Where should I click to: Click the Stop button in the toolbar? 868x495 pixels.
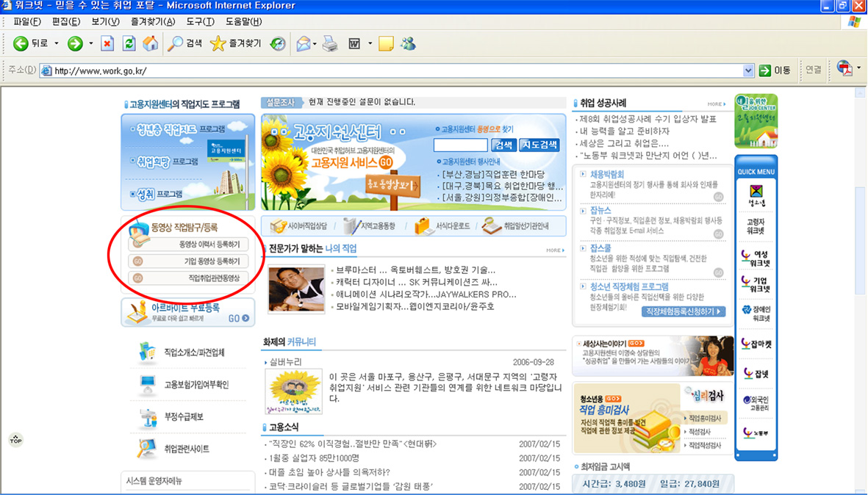107,44
